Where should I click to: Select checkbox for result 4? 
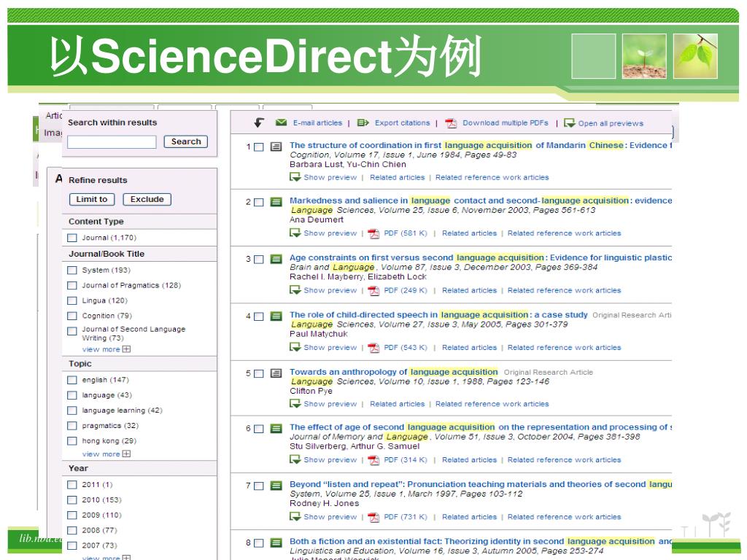coord(259,316)
